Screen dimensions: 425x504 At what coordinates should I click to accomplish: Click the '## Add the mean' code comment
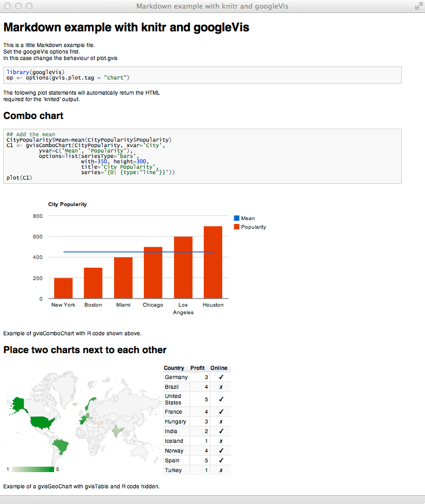[31, 134]
